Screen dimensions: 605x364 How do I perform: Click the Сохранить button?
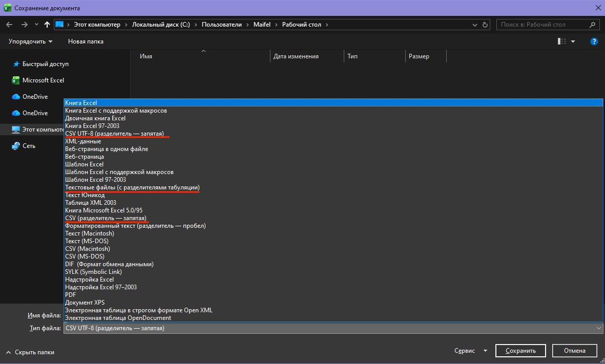pyautogui.click(x=520, y=351)
